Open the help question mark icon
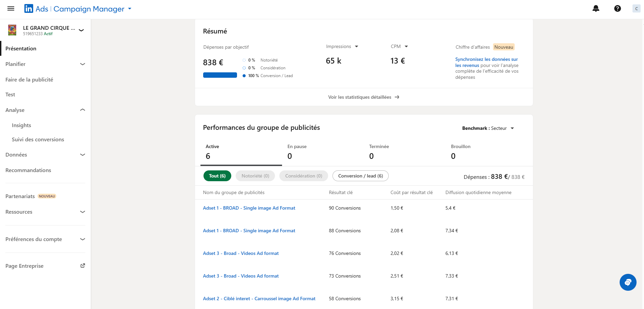This screenshot has height=309, width=644. [x=617, y=9]
